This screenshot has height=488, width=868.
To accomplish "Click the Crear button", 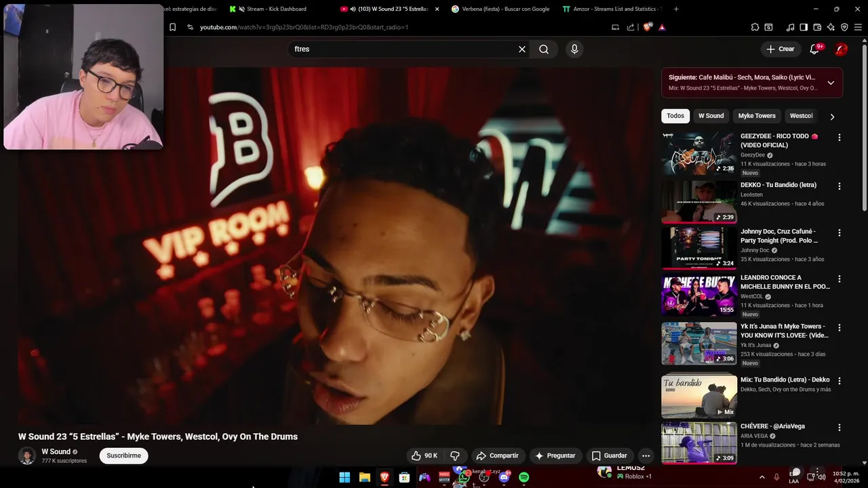I will (x=780, y=49).
